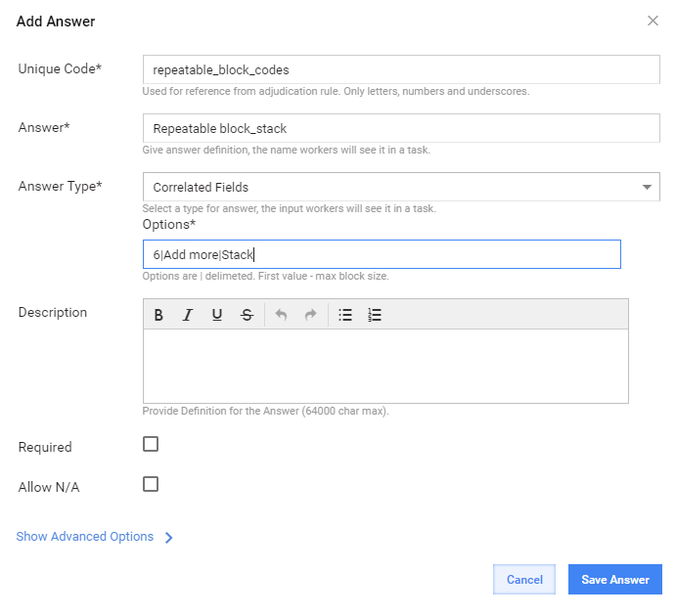Click the Cancel button
Viewport: 676px width, 616px height.
point(524,580)
